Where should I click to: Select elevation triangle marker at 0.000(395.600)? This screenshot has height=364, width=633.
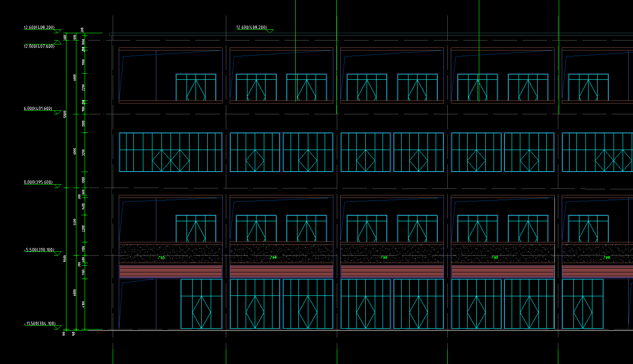[x=57, y=186]
